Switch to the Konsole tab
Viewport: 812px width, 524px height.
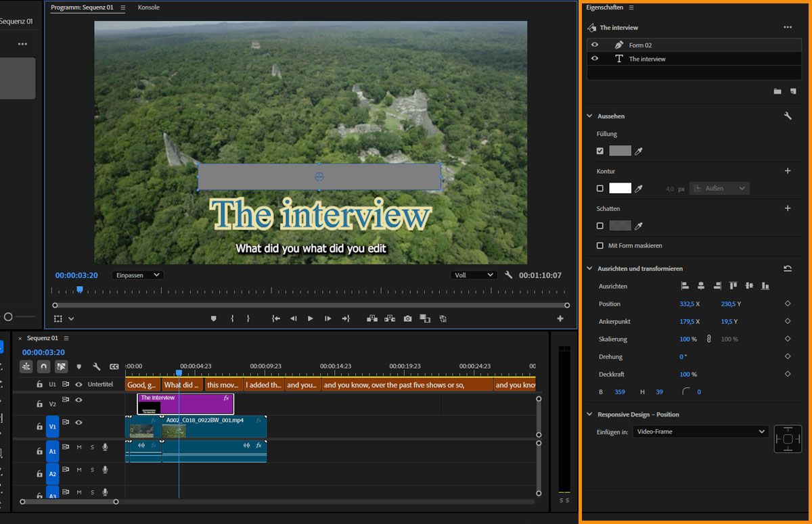[x=149, y=7]
